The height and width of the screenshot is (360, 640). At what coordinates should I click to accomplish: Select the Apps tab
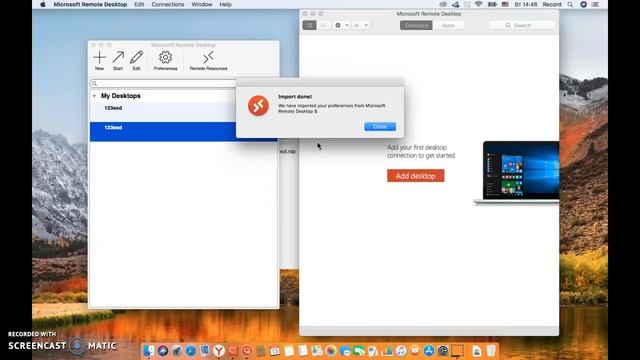[448, 25]
